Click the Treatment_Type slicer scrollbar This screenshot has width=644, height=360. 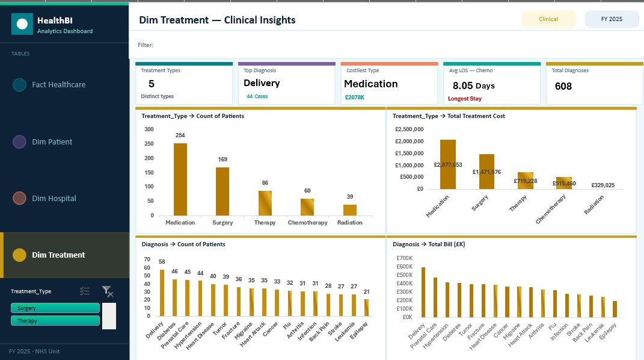pos(109,316)
